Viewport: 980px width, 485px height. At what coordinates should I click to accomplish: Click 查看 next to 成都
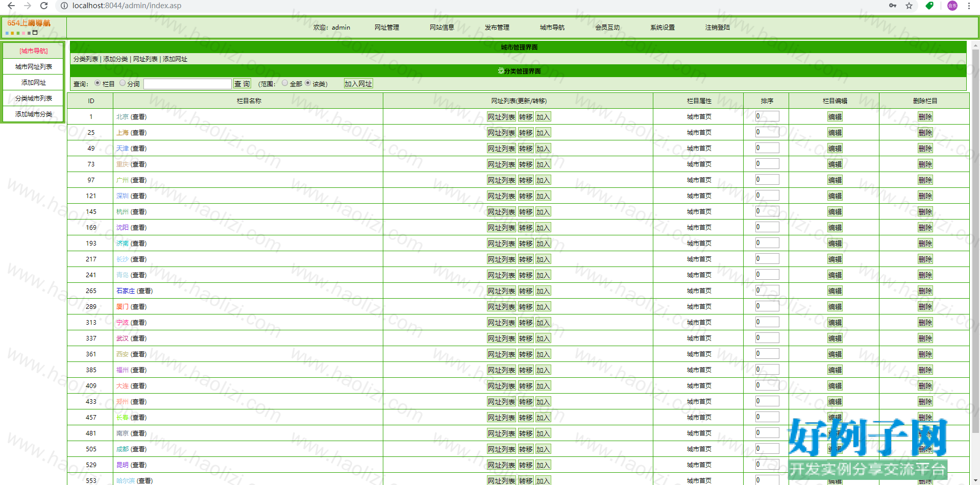pos(138,449)
